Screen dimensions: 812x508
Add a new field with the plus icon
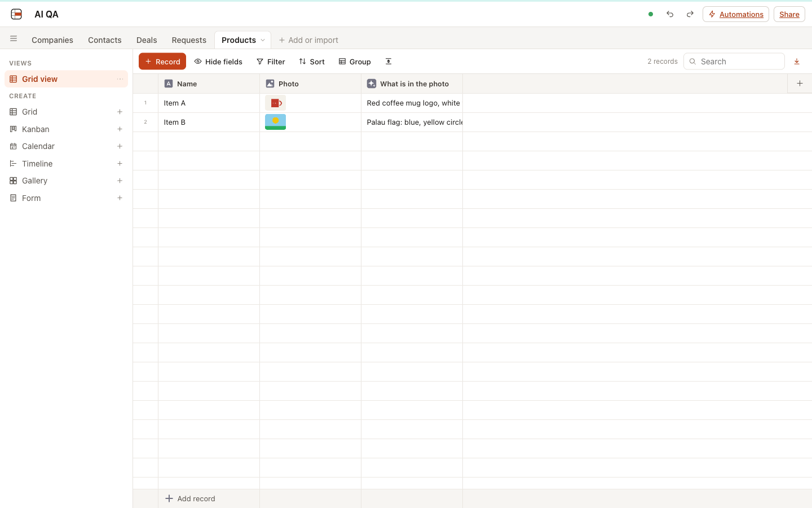800,84
